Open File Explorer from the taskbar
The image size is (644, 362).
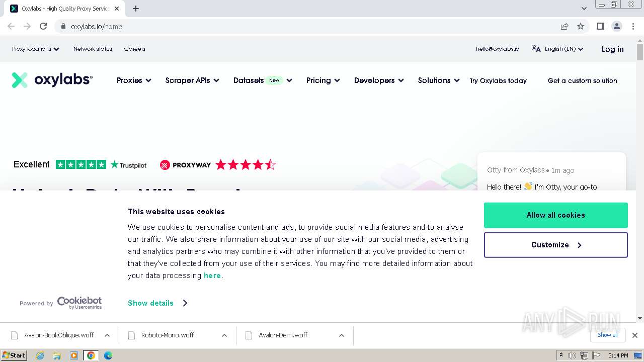57,355
